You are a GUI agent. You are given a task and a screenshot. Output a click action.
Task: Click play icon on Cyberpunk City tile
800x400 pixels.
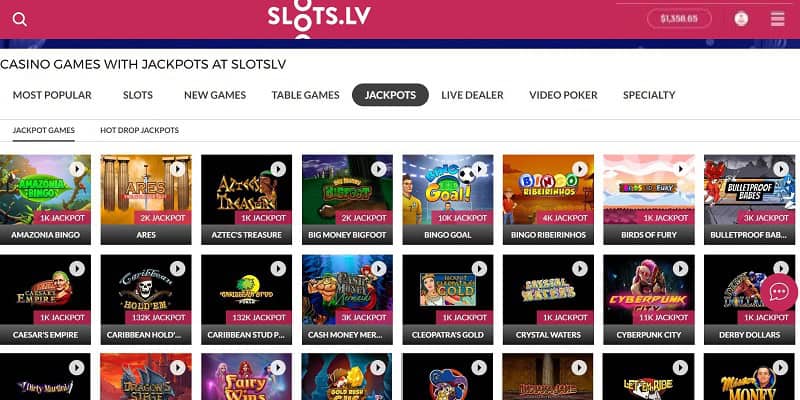click(680, 268)
